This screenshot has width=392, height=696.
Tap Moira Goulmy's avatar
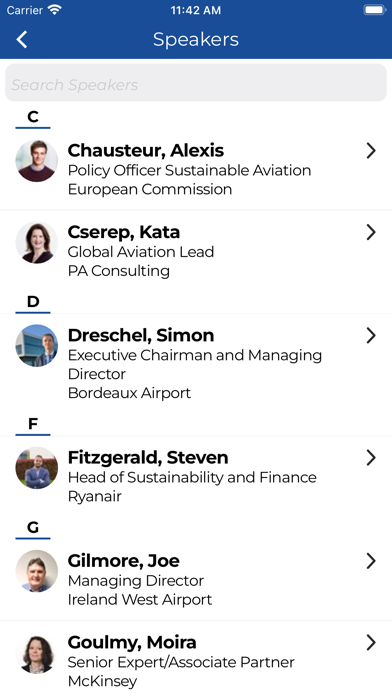click(36, 652)
